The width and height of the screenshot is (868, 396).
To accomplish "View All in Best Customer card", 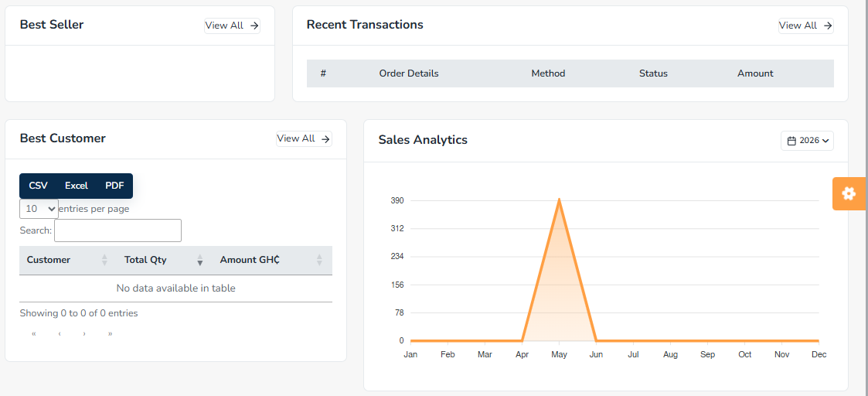I will (304, 138).
